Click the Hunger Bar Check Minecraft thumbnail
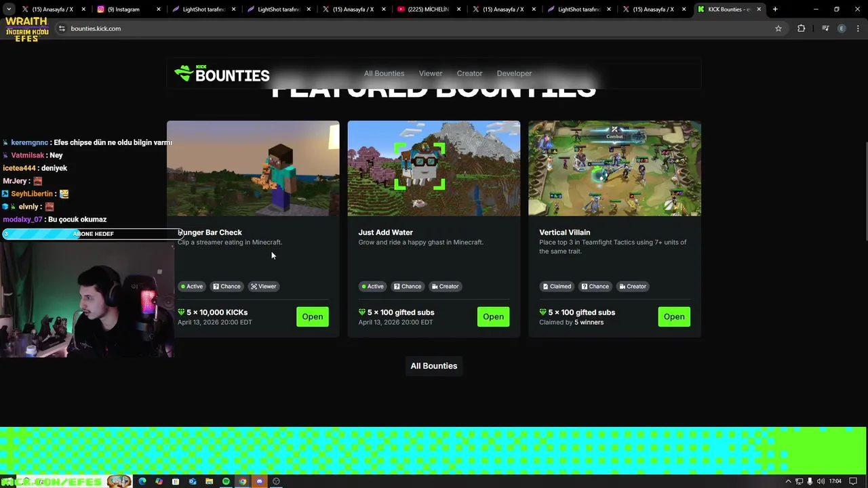Image resolution: width=868 pixels, height=488 pixels. tap(253, 168)
